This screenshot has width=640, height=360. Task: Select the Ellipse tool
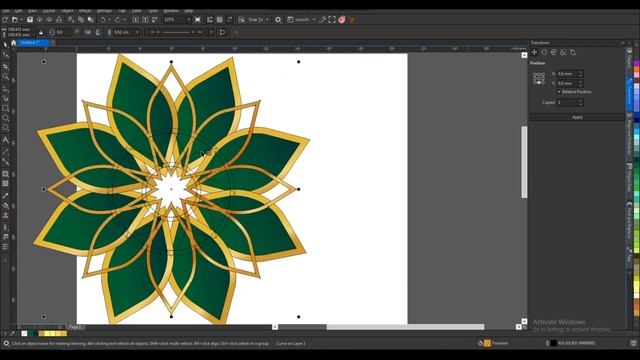(x=5, y=118)
